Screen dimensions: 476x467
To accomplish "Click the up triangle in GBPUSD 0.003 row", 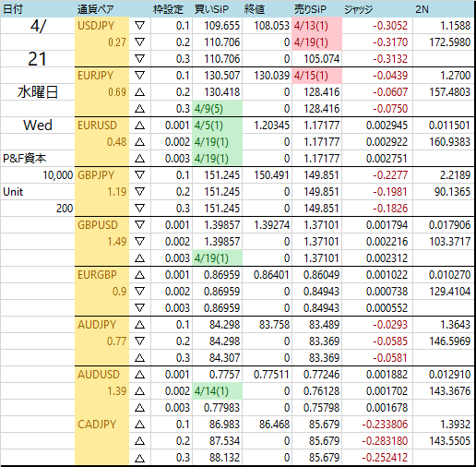I will coord(140,258).
